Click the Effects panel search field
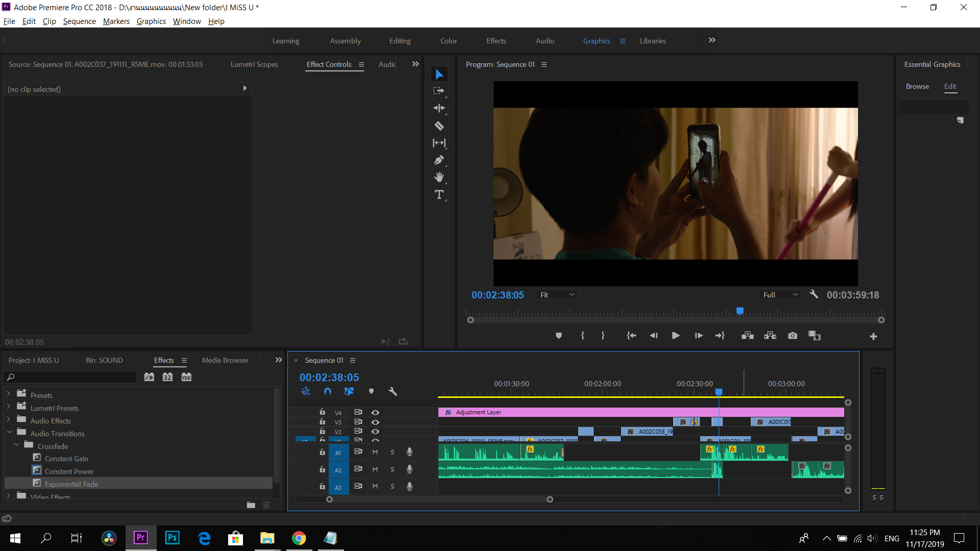This screenshot has width=980, height=551. tap(71, 377)
